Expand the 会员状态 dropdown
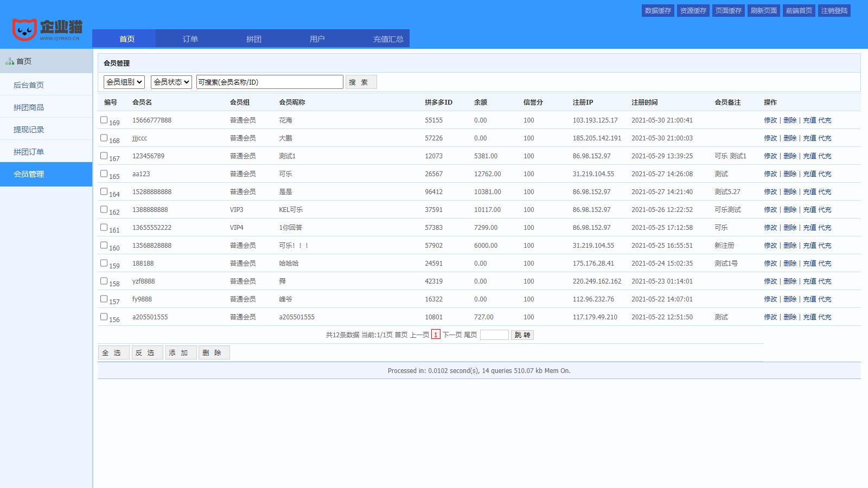The height and width of the screenshot is (488, 868). tap(171, 82)
